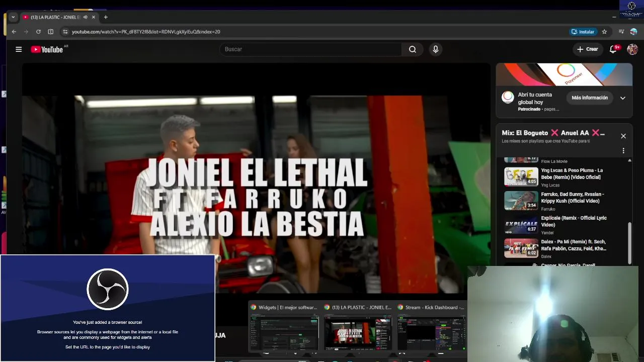This screenshot has width=644, height=362.
Task: Go forward with browser forward arrow
Action: click(x=26, y=32)
